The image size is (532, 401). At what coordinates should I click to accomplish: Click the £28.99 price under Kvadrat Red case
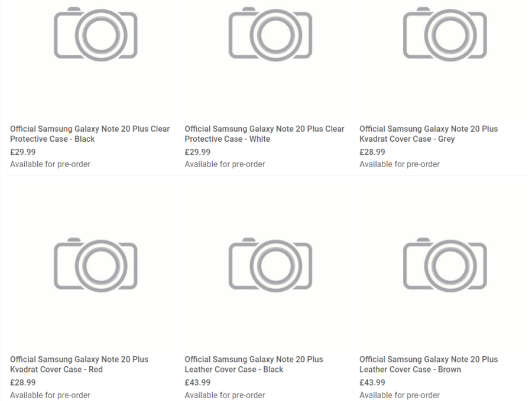pos(22,383)
